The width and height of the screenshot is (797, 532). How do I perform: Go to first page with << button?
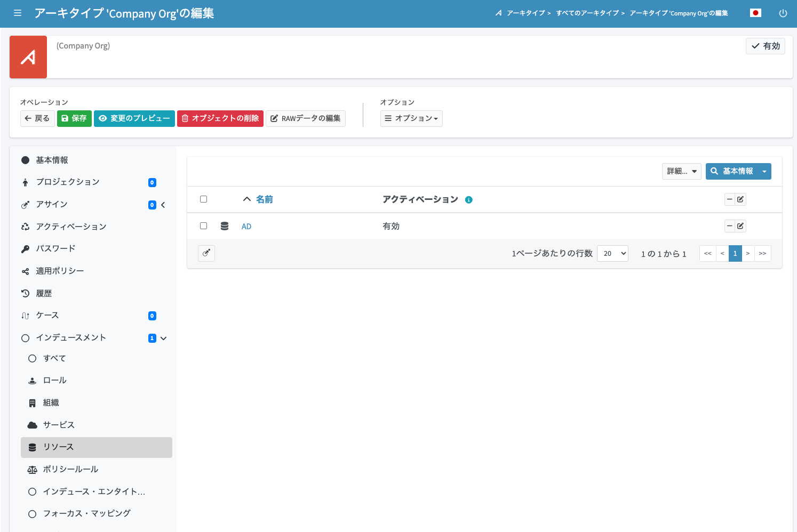pos(708,253)
